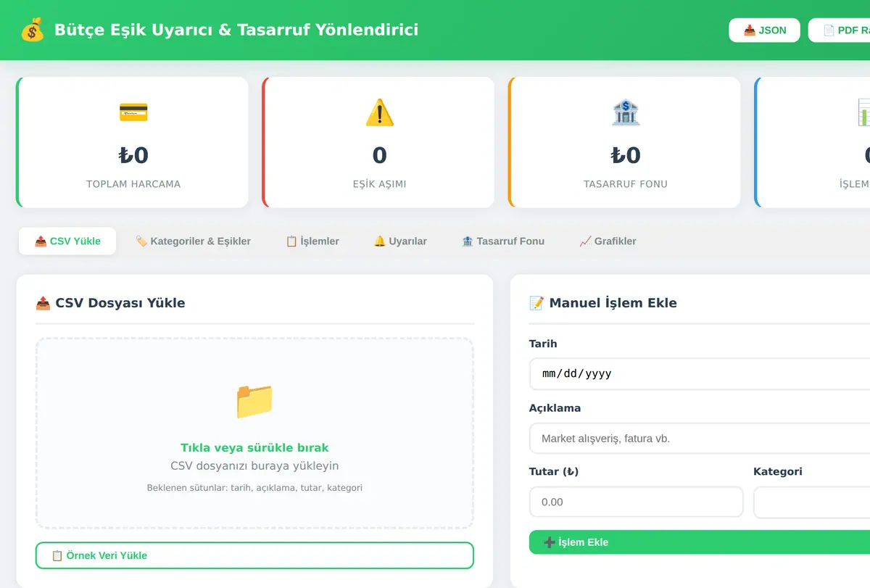Screen dimensions: 870x588
Task: Click the Tutar (₺) field label
Action: click(x=554, y=472)
